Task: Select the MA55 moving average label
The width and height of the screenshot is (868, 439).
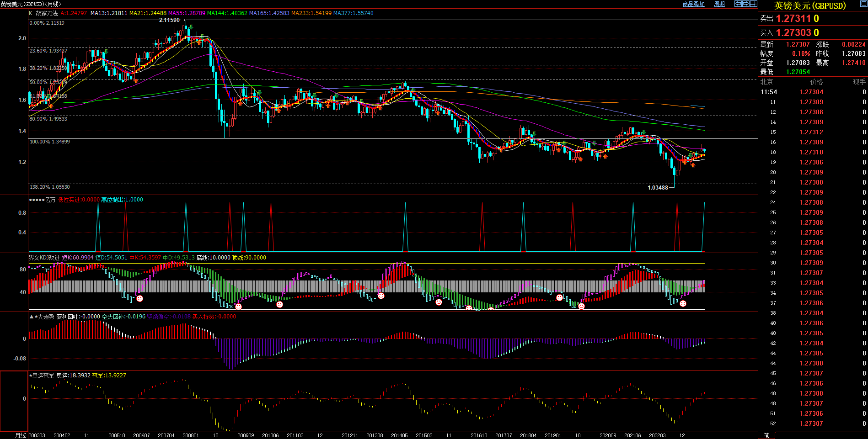Action: [x=187, y=13]
